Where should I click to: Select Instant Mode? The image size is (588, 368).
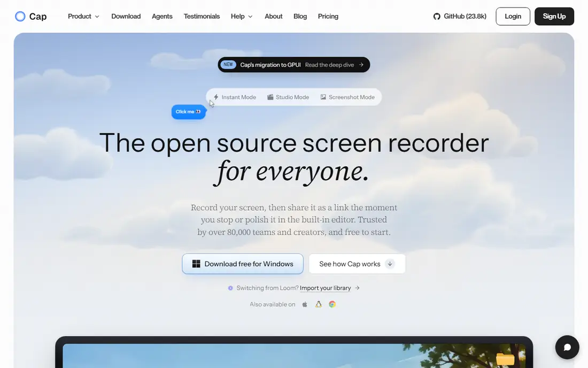coord(235,97)
